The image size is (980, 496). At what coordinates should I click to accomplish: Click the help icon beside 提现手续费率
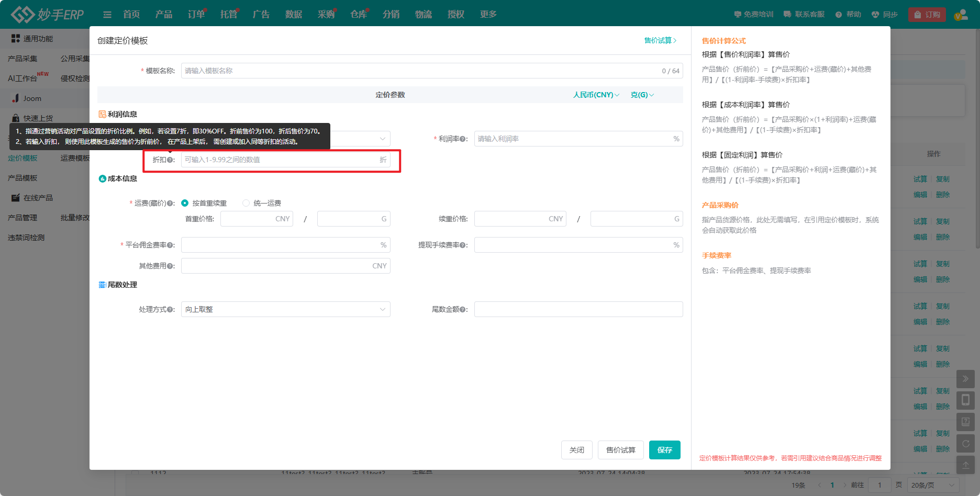(463, 245)
